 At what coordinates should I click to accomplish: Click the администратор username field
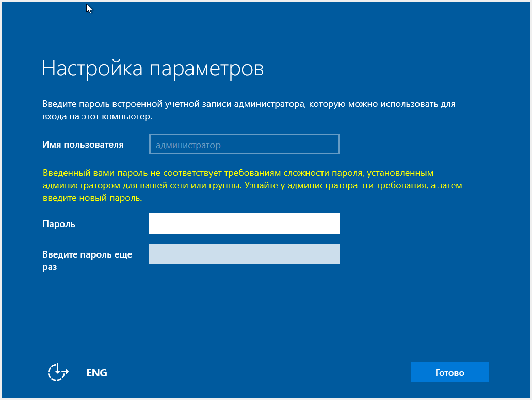(x=244, y=144)
